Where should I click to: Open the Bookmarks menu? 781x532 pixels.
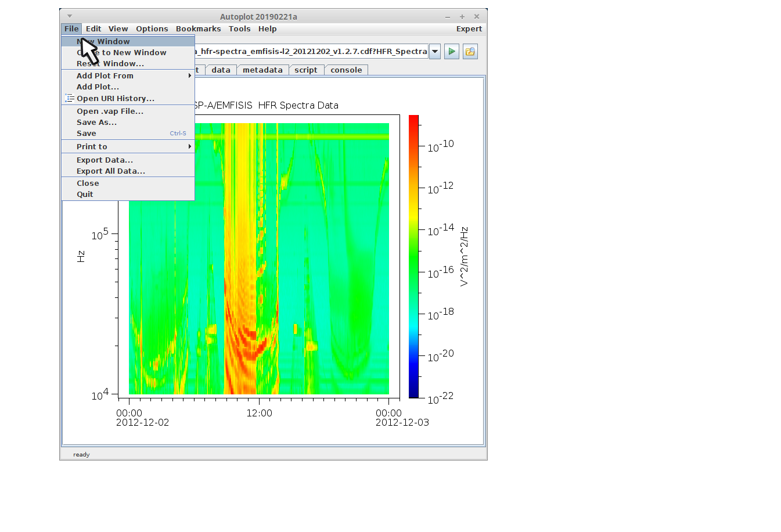tap(198, 29)
